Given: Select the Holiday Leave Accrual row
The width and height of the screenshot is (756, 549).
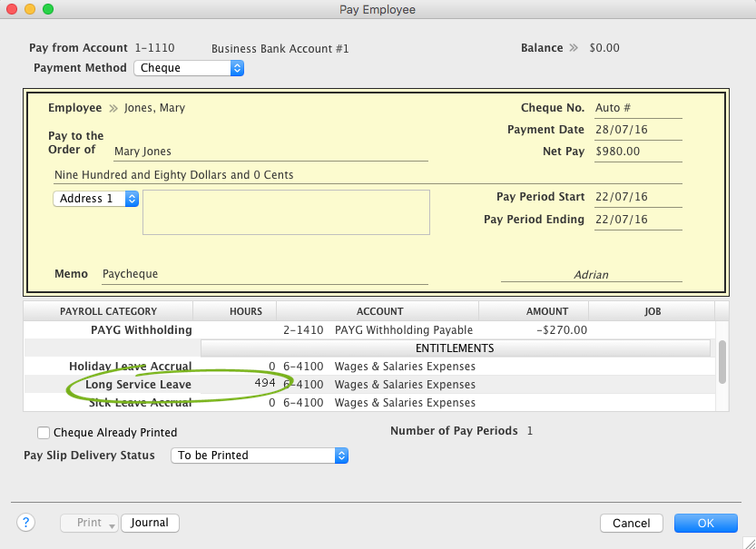Looking at the screenshot, I should 131,367.
